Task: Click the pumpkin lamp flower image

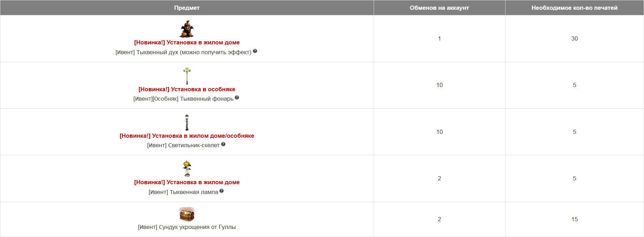Action: coord(187,169)
